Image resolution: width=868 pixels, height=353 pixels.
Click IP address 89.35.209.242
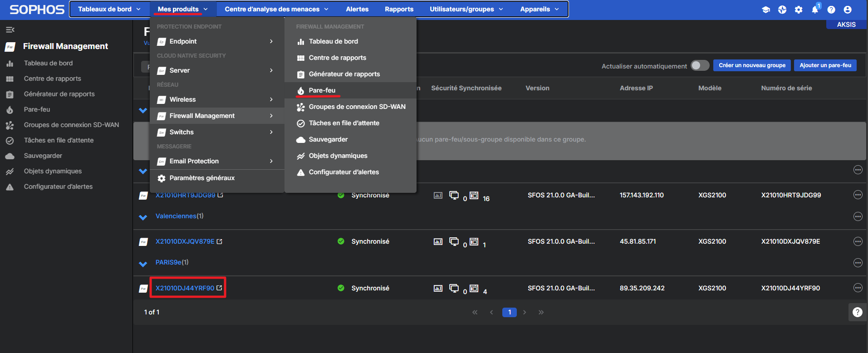[x=642, y=288]
